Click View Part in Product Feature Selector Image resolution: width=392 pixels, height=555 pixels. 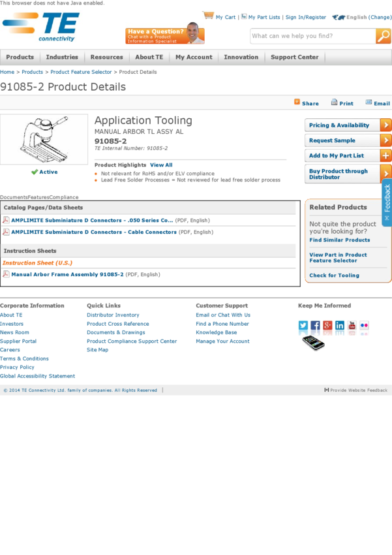(338, 257)
